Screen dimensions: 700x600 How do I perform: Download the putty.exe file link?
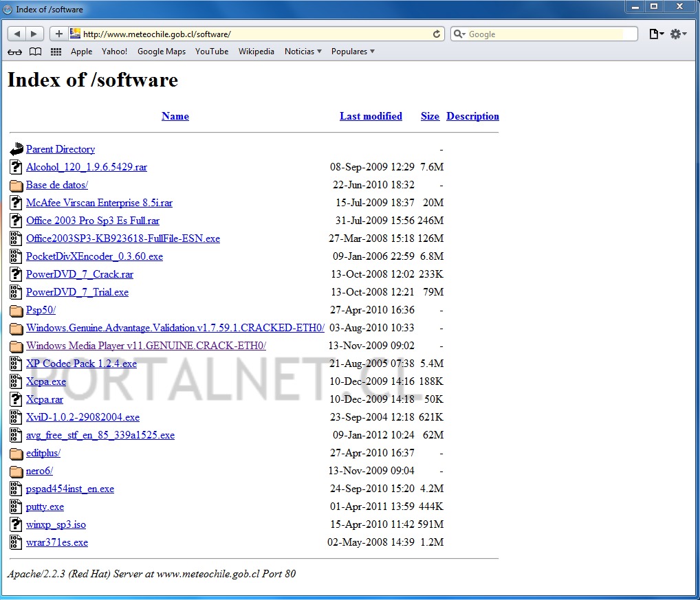coord(45,507)
